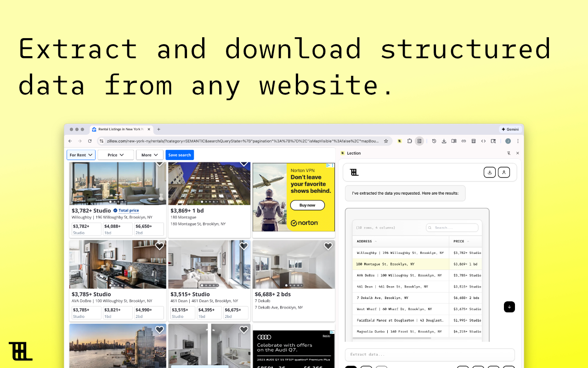Click Buy now in Norton ad

[x=307, y=205]
